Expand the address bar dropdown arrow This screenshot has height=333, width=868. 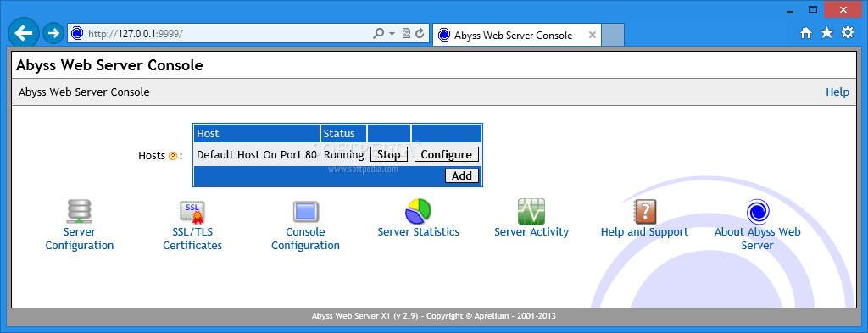(x=392, y=33)
